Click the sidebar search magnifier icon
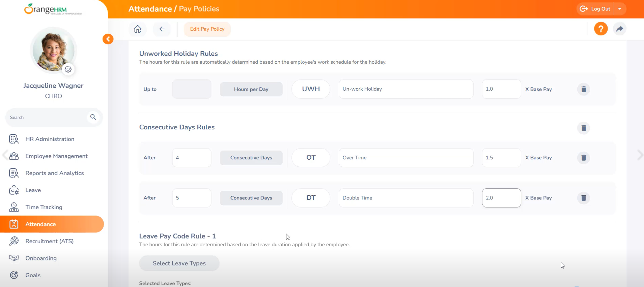Screen dimensions: 644x287 point(93,117)
